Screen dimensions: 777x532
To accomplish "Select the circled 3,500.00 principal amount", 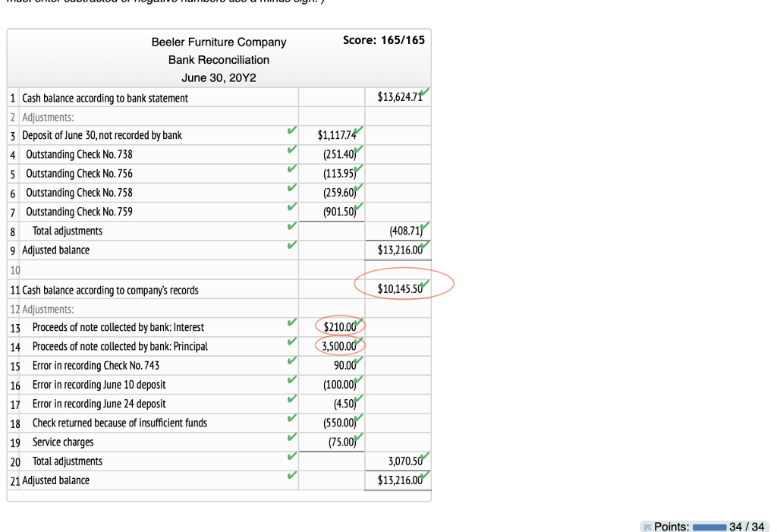I will (x=339, y=345).
